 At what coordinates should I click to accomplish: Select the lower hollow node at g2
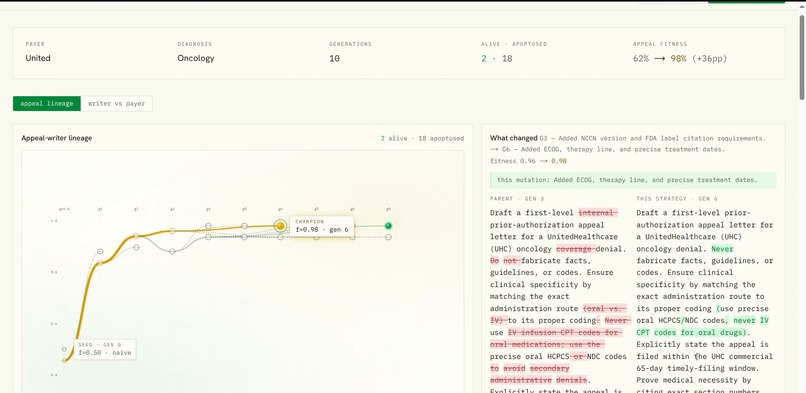click(x=136, y=247)
